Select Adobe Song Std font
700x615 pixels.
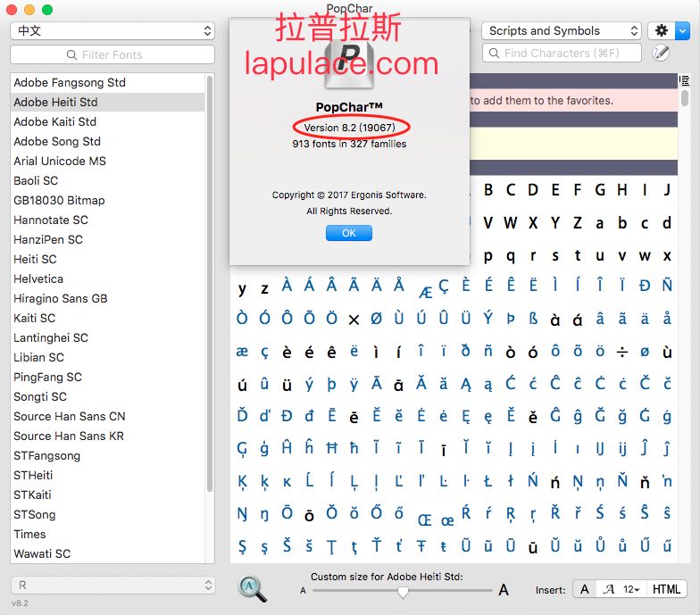[107, 141]
